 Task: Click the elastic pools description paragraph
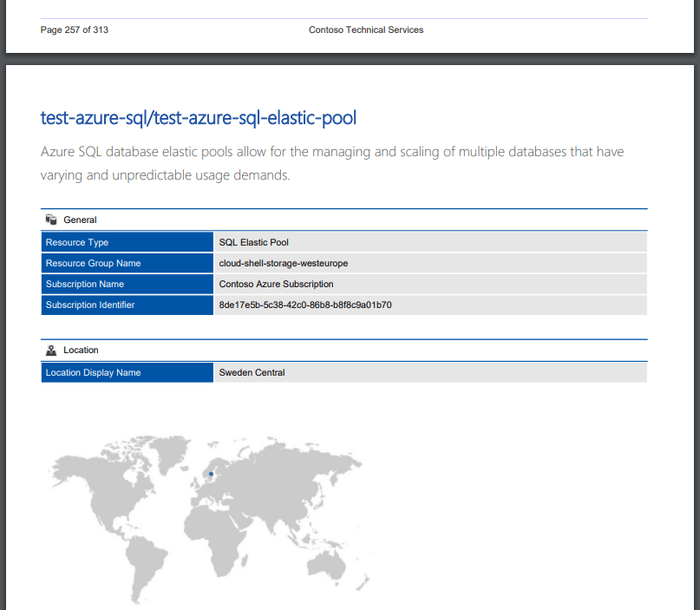(332, 163)
